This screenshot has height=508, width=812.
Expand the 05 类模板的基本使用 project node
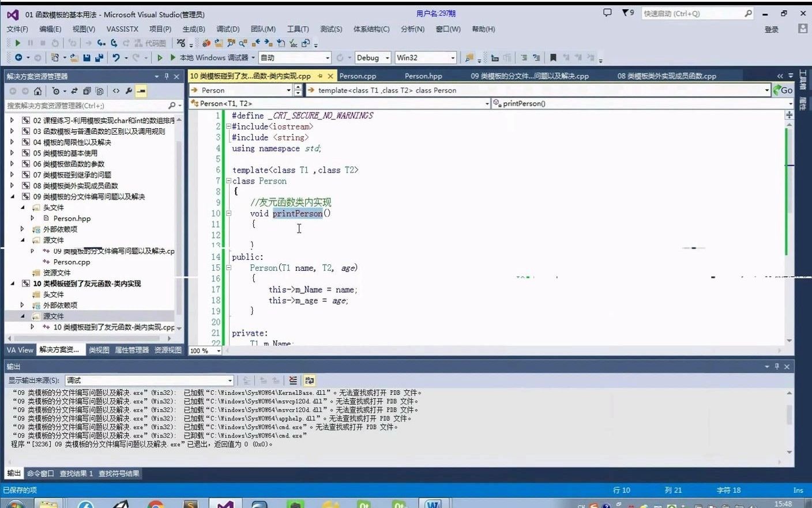pyautogui.click(x=12, y=153)
